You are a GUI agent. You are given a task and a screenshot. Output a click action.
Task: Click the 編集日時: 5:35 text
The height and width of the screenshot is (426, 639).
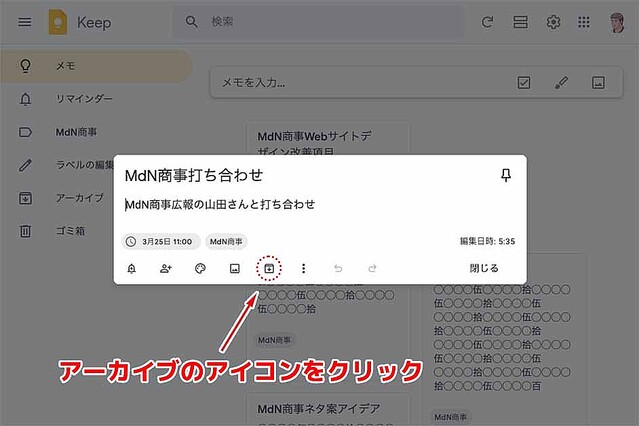[x=487, y=241]
